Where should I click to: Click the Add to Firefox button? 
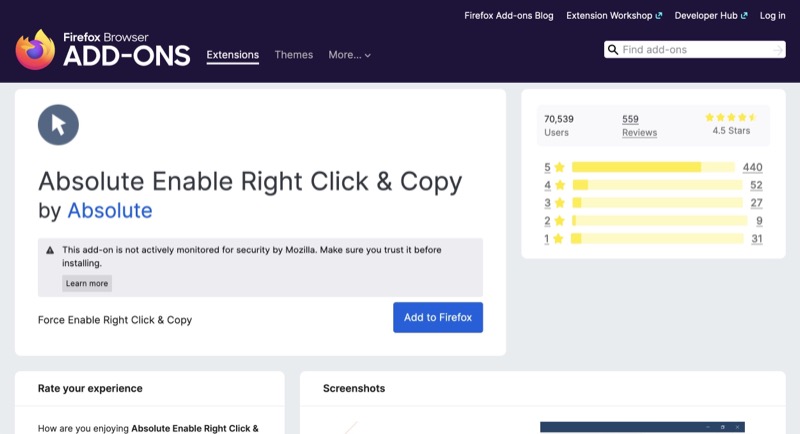coord(438,317)
